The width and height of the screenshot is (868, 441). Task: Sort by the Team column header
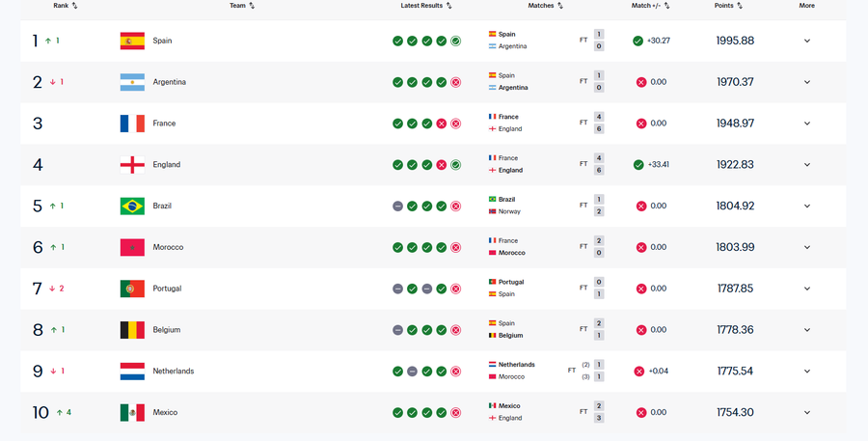pos(242,6)
